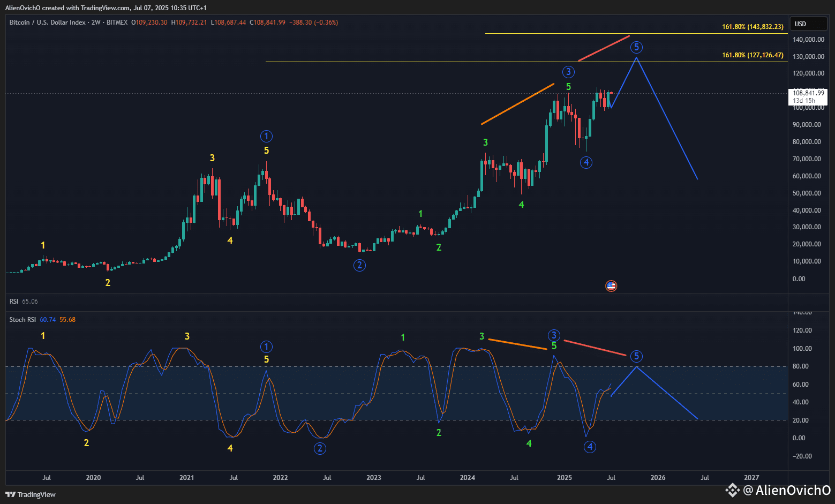The width and height of the screenshot is (835, 504).
Task: Click the 2025 label on the time axis
Action: pos(565,478)
